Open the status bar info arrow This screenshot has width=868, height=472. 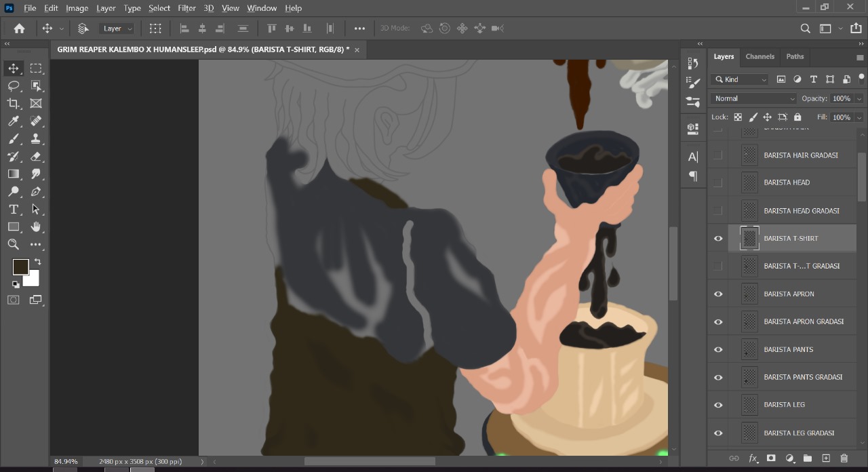click(202, 461)
